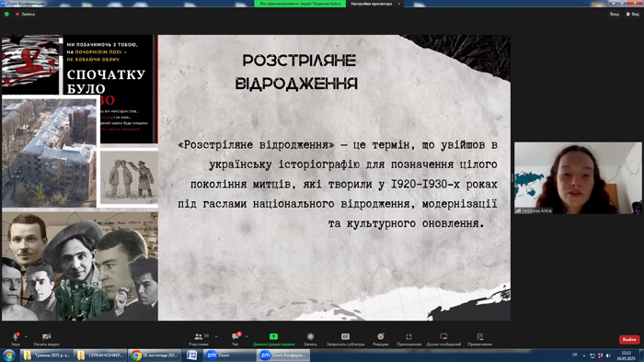This screenshot has height=362, width=644.
Task: Expand the participants options arrow
Action: [216, 336]
